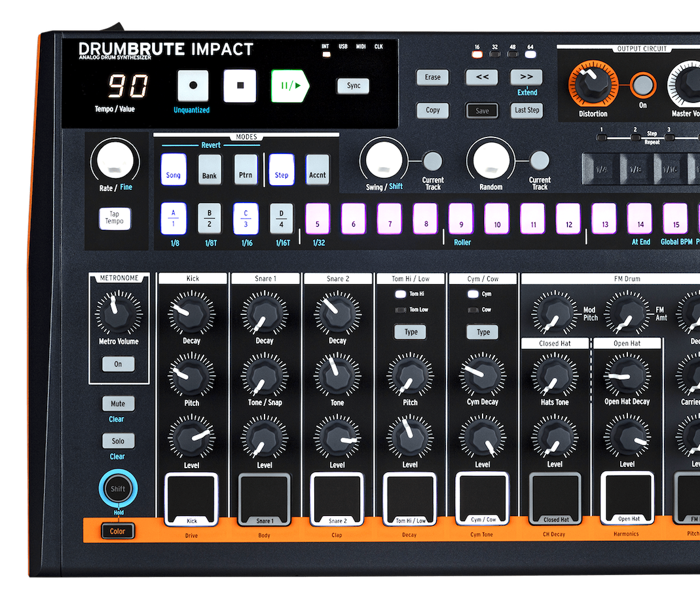Image resolution: width=700 pixels, height=607 pixels.
Task: Toggle step 15 Global BPM button
Action: click(x=676, y=219)
